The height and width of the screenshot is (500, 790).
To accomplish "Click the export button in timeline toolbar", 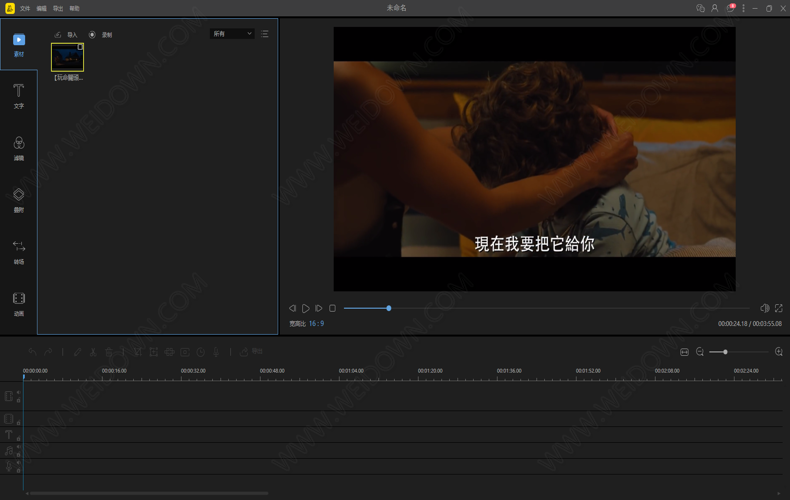I will (250, 352).
